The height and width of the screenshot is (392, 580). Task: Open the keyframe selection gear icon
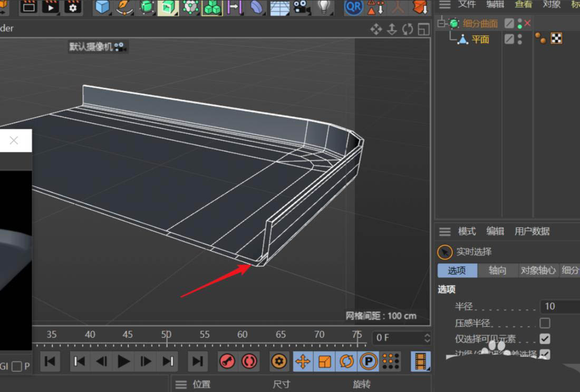(279, 361)
